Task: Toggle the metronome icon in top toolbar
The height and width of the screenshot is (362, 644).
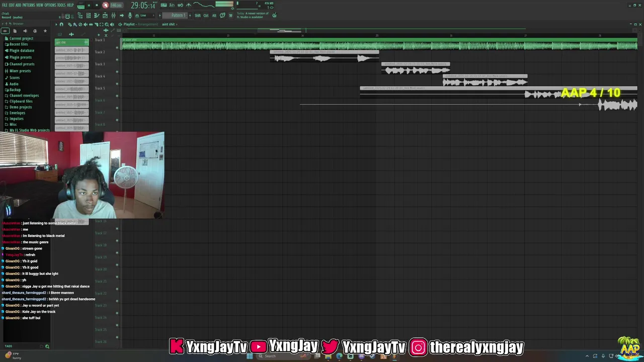Action: coord(189,5)
